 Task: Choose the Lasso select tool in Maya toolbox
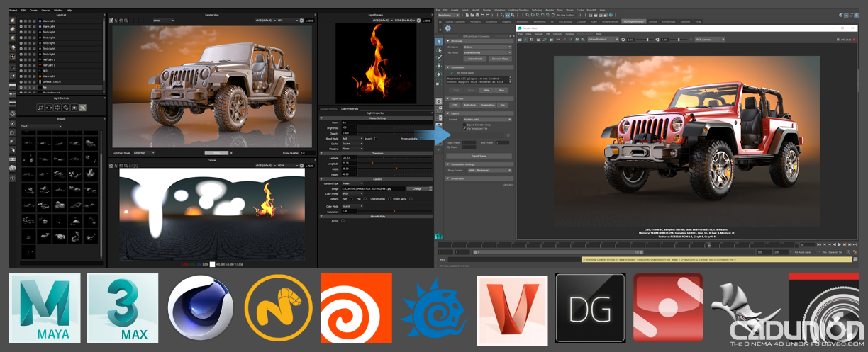[439, 50]
